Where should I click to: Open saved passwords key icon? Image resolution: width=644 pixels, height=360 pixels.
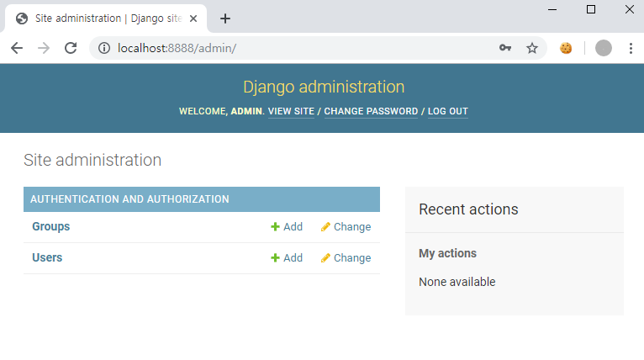505,48
